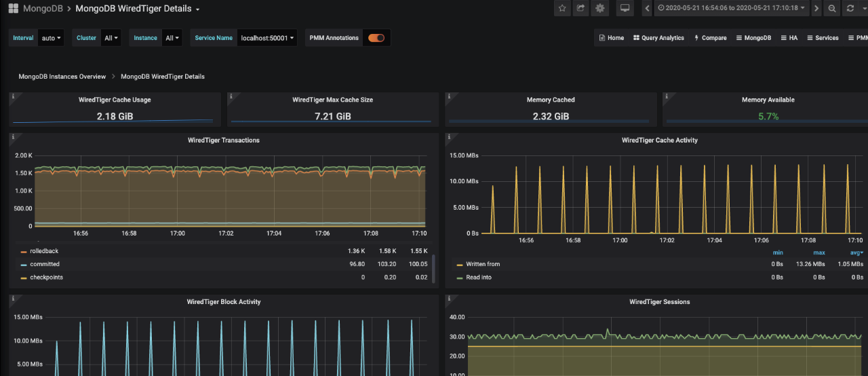Image resolution: width=868 pixels, height=376 pixels.
Task: Refresh the dashboard
Action: click(850, 9)
